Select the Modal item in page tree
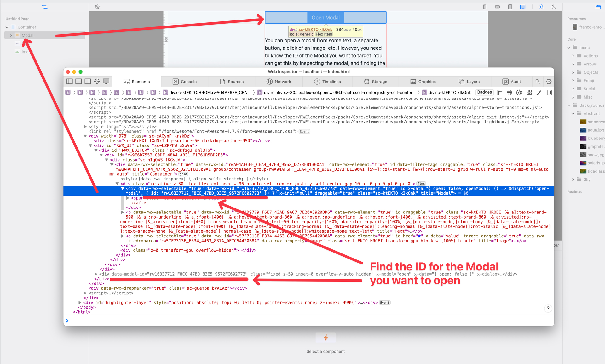The width and height of the screenshot is (605, 364). pos(45,35)
